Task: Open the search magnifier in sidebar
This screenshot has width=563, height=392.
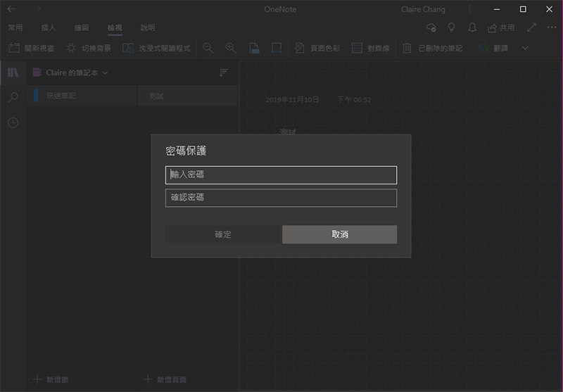Action: [x=13, y=97]
